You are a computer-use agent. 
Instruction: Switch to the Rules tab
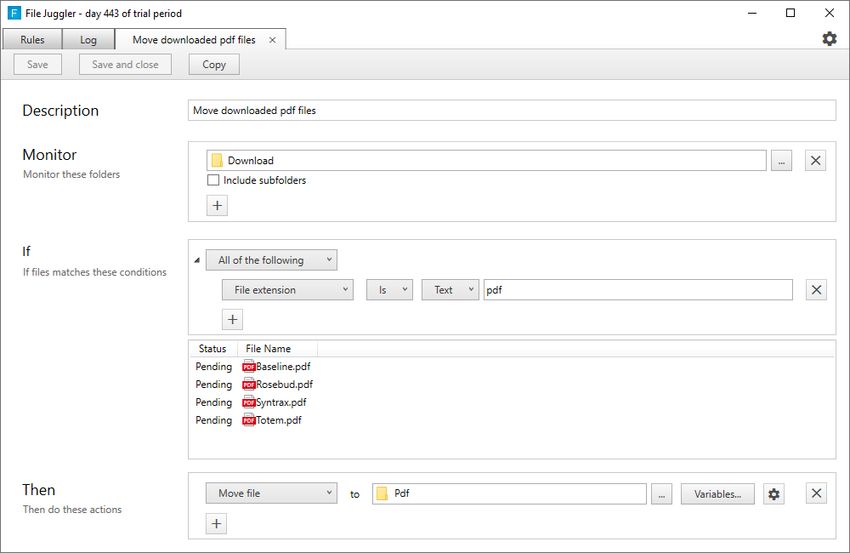point(33,40)
